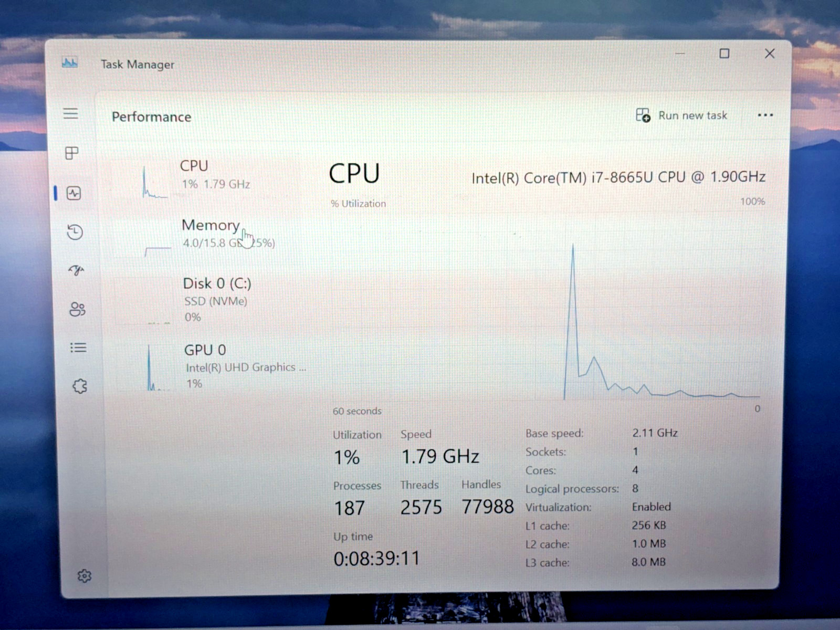840x630 pixels.
Task: Open the hamburger navigation menu
Action: 71,113
